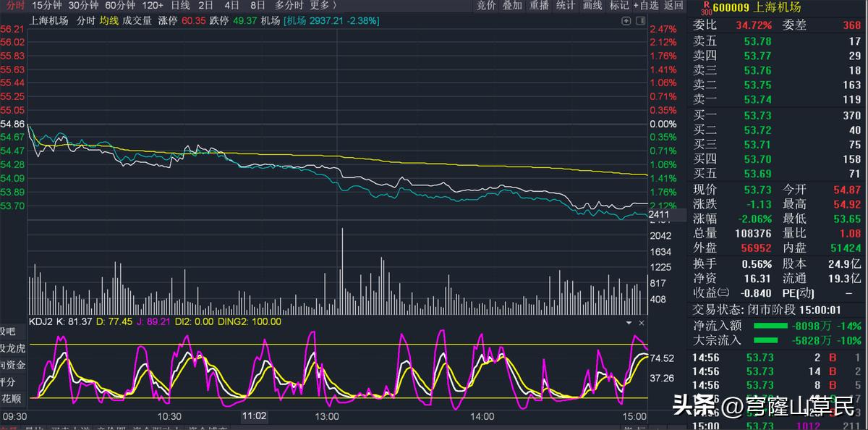Click the R300 badge beside stock code

pos(706,8)
